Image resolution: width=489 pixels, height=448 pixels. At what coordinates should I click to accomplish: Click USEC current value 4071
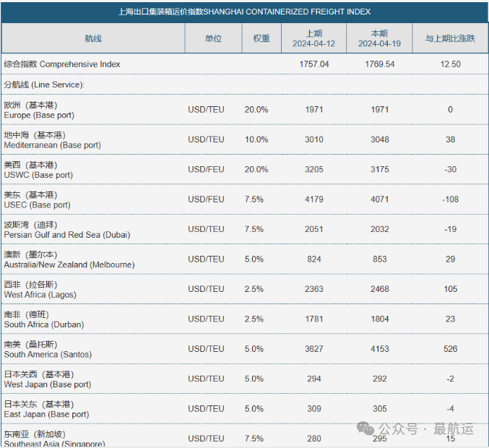click(379, 199)
